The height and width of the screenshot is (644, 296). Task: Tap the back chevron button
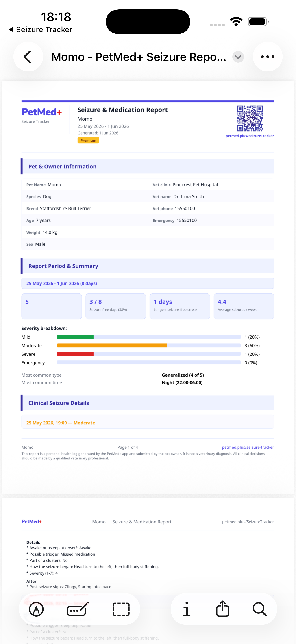[28, 57]
